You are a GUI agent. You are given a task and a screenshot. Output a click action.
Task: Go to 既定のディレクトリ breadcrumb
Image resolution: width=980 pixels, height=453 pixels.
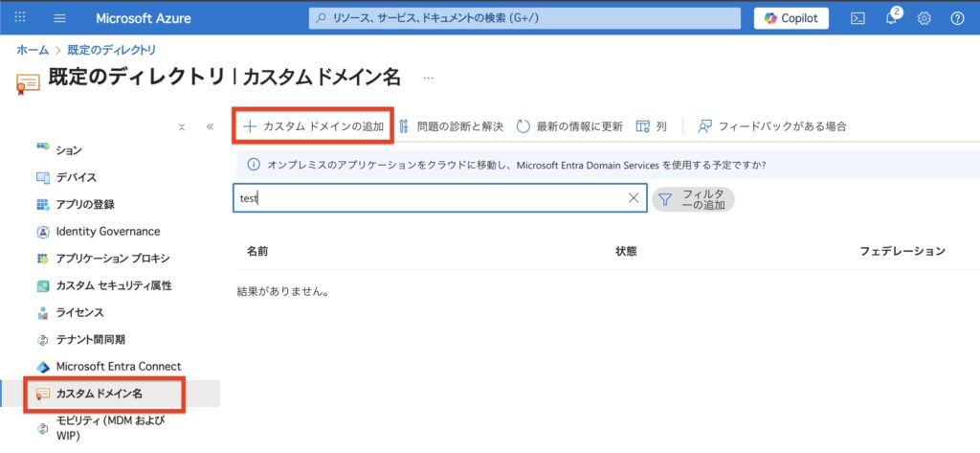click(x=111, y=50)
